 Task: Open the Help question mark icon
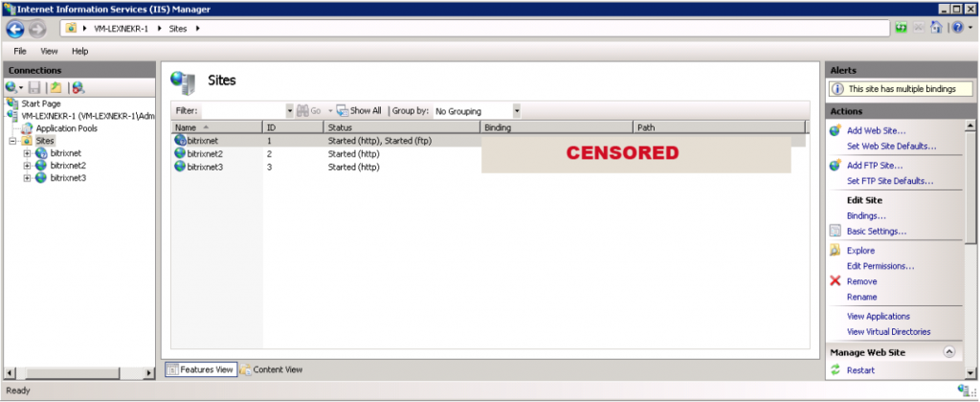tap(957, 28)
